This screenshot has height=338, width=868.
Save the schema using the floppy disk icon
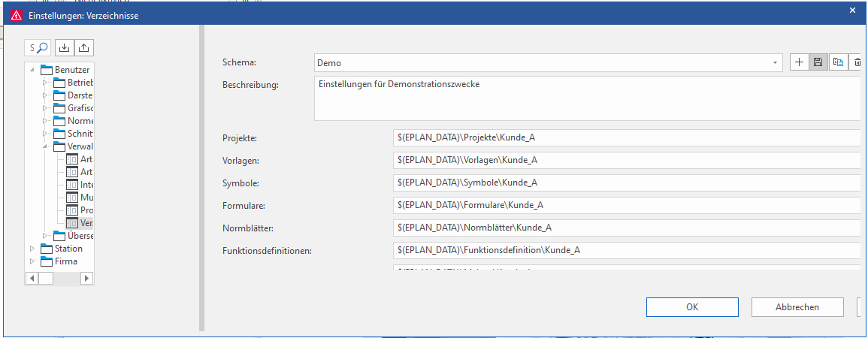pyautogui.click(x=818, y=62)
